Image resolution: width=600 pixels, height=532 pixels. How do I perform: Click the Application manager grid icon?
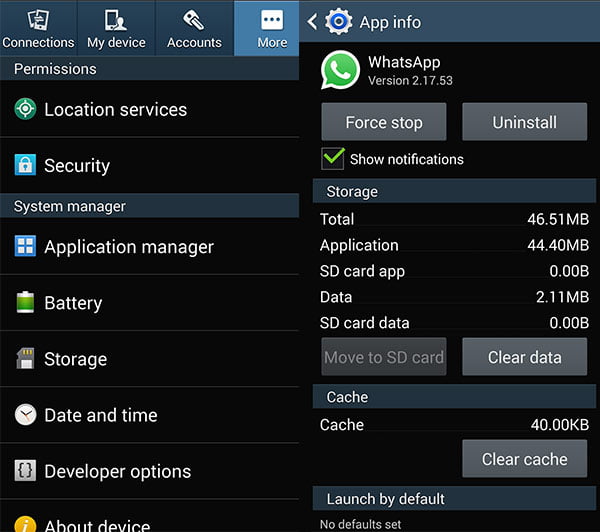click(x=25, y=246)
